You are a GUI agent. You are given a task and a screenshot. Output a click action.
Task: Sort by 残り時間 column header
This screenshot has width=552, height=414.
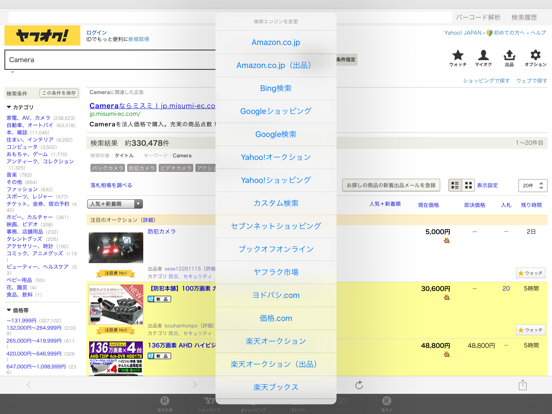[531, 205]
